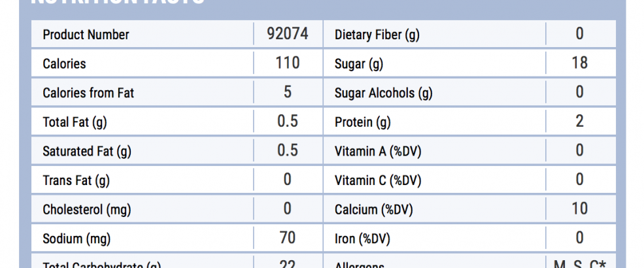Click the Product Number label

pyautogui.click(x=86, y=35)
